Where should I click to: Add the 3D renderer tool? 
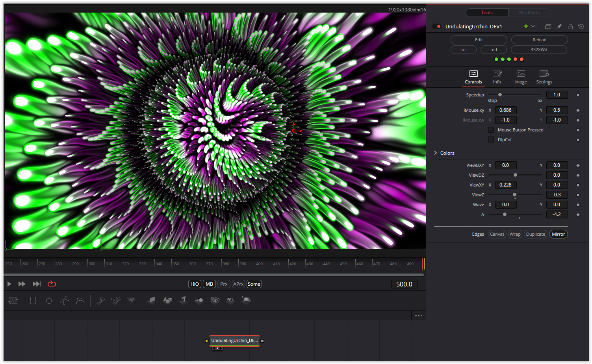pyautogui.click(x=246, y=301)
